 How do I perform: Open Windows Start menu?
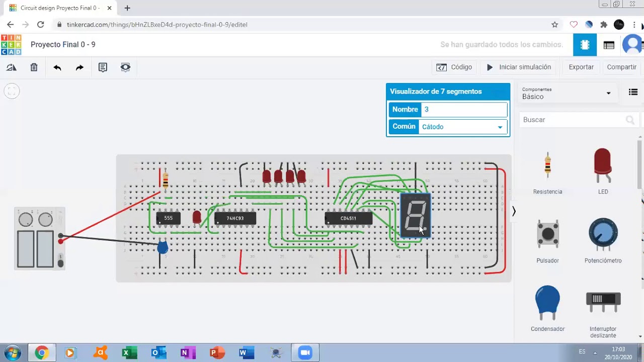click(x=12, y=353)
